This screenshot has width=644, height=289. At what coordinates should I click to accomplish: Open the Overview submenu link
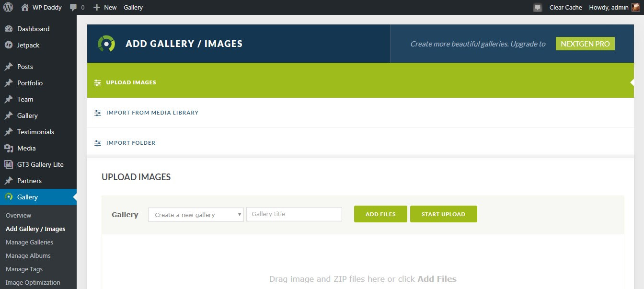click(18, 215)
